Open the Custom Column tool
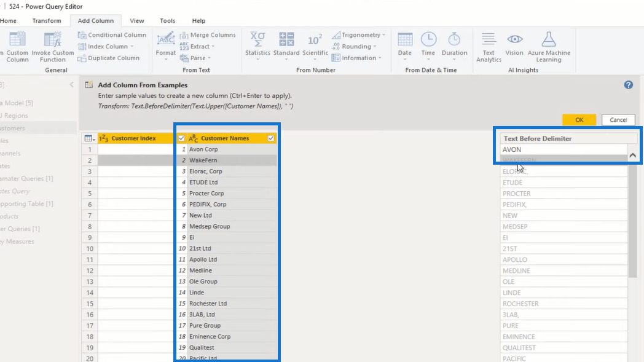644x362 pixels. pos(17,47)
